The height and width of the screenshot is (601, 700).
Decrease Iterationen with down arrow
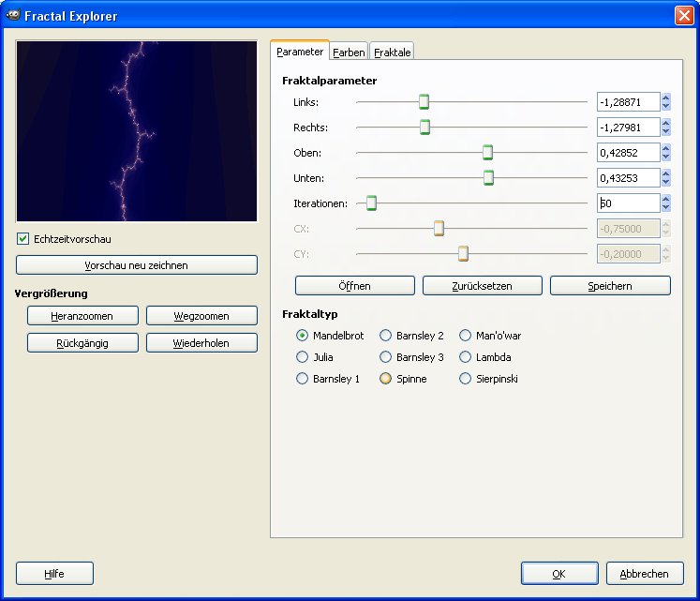[x=666, y=208]
